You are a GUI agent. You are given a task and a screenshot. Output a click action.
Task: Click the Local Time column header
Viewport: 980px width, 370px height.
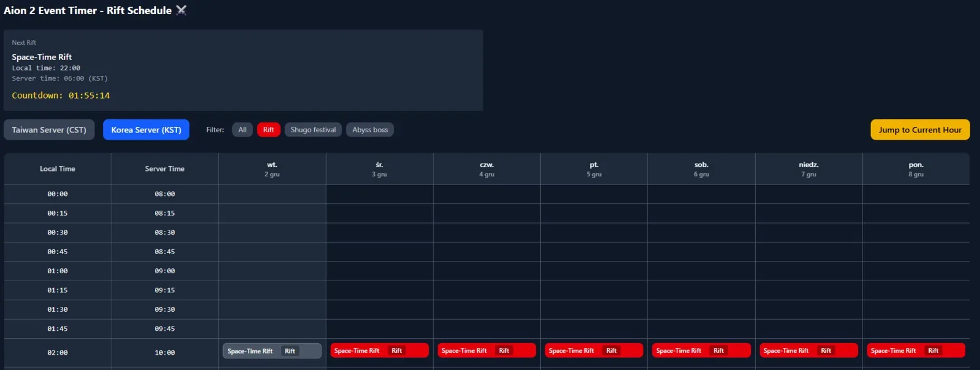pyautogui.click(x=58, y=169)
